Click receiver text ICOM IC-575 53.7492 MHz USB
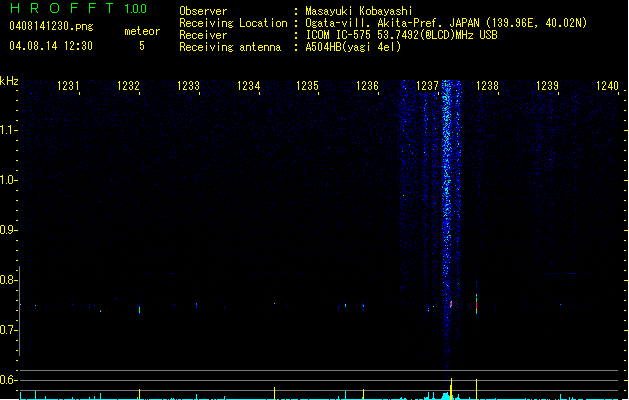This screenshot has width=629, height=400. (x=402, y=35)
